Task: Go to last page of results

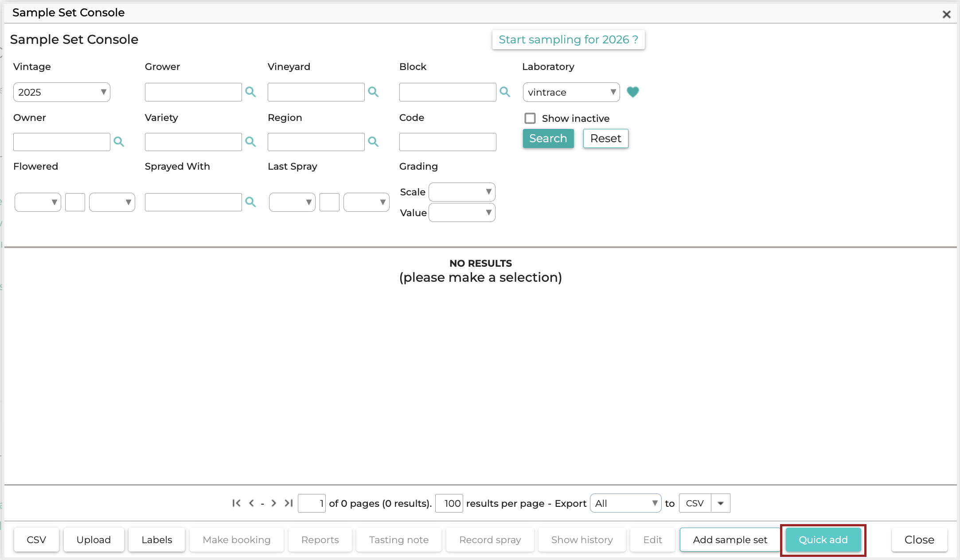Action: pos(289,503)
